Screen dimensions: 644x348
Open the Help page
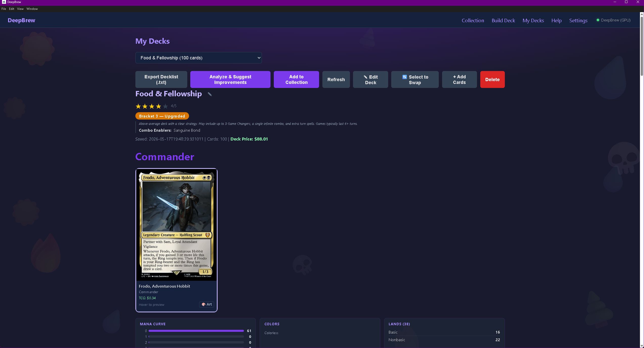pyautogui.click(x=556, y=20)
